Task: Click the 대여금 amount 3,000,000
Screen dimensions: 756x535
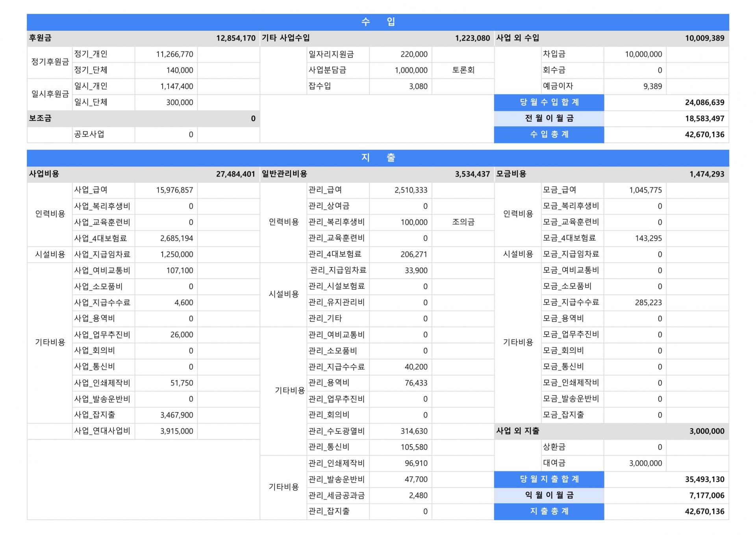Action: (645, 463)
